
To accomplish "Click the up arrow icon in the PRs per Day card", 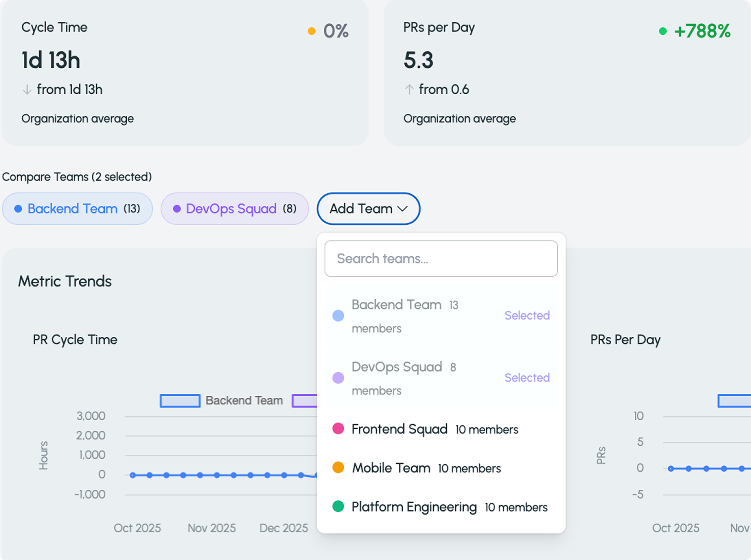I will (x=409, y=89).
